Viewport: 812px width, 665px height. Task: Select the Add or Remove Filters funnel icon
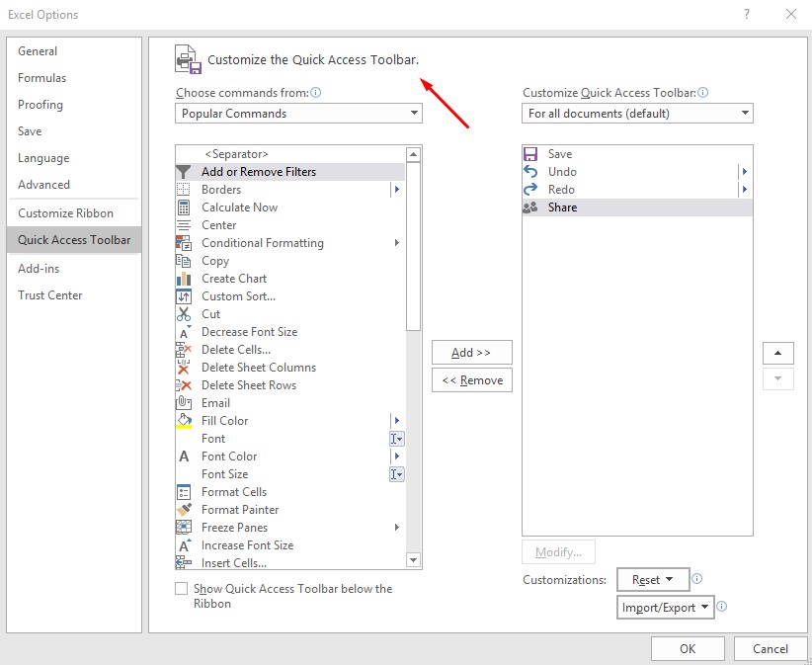(184, 171)
